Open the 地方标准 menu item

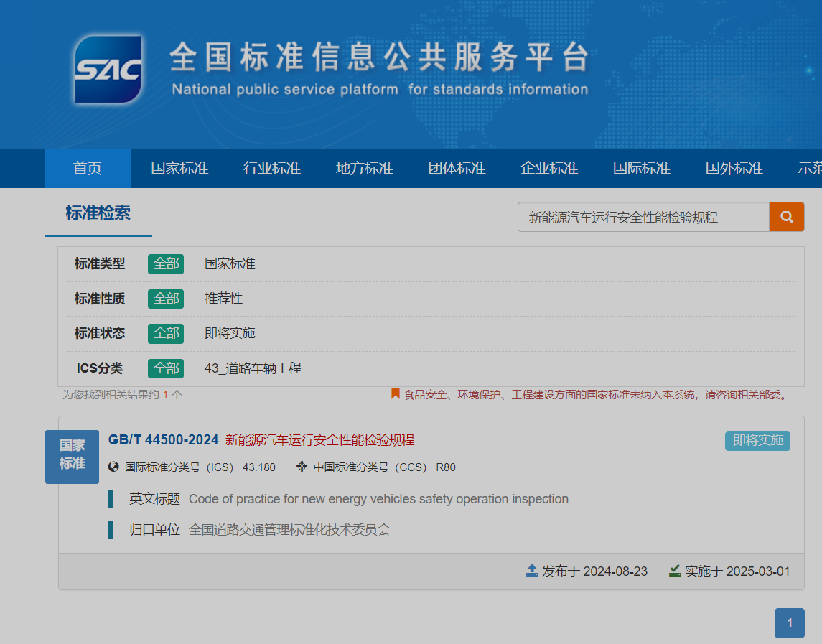365,168
